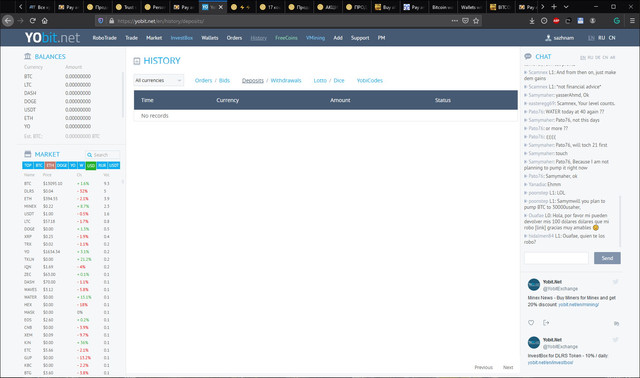Show Orders history link
This screenshot has height=378, width=640.
tap(203, 80)
